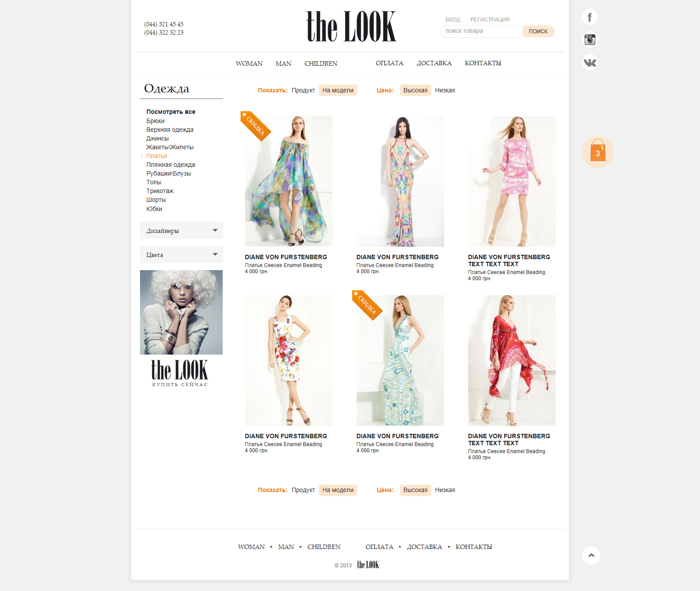Click phone number (044) 321 45 45
The height and width of the screenshot is (591, 700).
click(x=164, y=24)
